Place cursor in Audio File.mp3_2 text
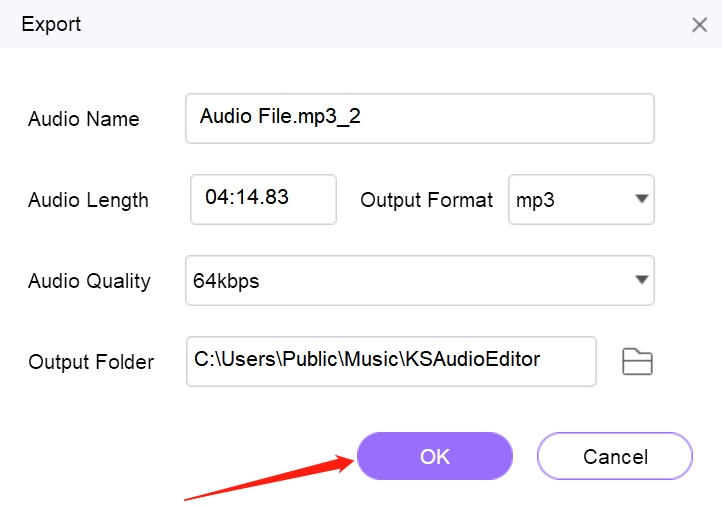This screenshot has width=722, height=507. tap(280, 116)
